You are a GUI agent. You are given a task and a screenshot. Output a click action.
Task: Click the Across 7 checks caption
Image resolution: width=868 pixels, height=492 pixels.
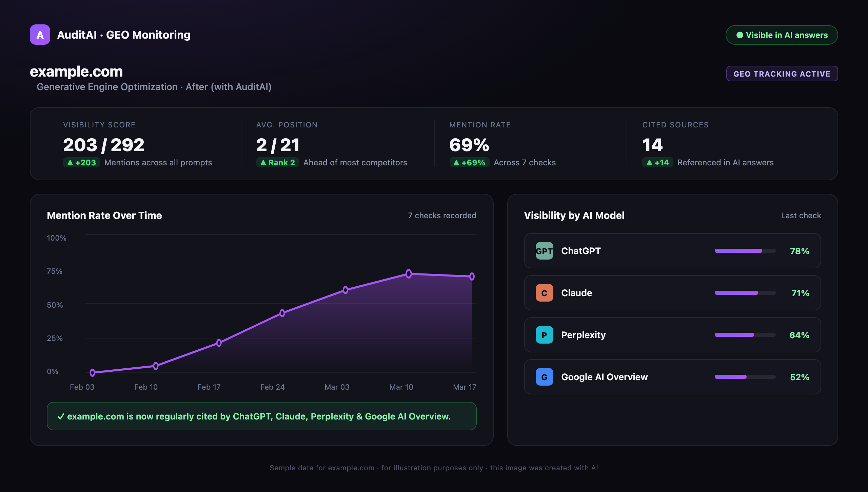tap(525, 163)
